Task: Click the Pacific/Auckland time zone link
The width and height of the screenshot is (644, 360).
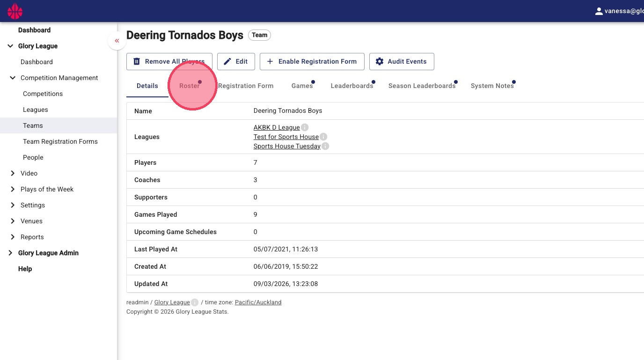Action: pos(258,302)
